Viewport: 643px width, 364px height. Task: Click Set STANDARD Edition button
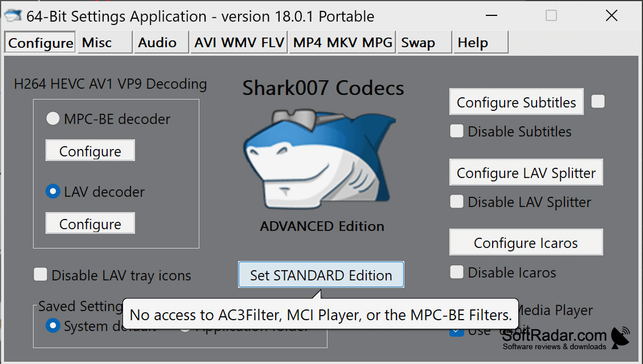(321, 275)
